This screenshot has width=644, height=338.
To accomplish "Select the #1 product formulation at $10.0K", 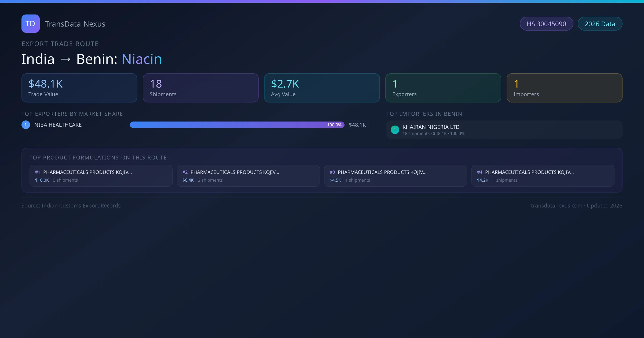I will [x=101, y=176].
